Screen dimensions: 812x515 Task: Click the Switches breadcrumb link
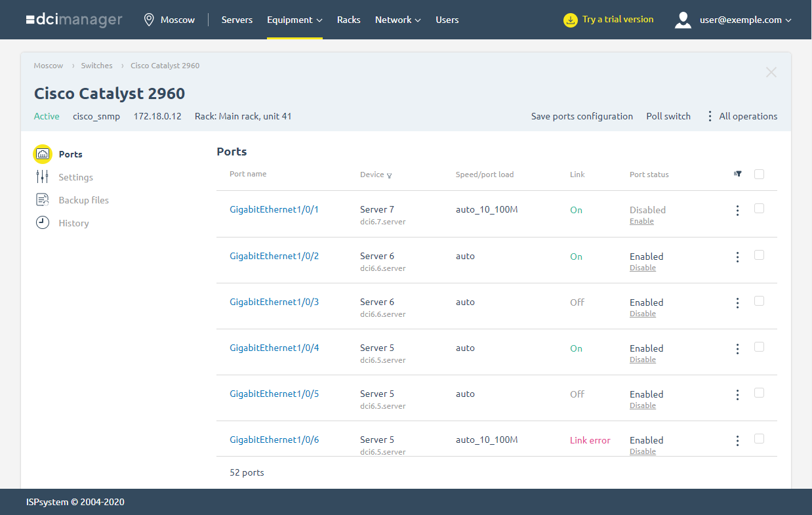click(97, 66)
